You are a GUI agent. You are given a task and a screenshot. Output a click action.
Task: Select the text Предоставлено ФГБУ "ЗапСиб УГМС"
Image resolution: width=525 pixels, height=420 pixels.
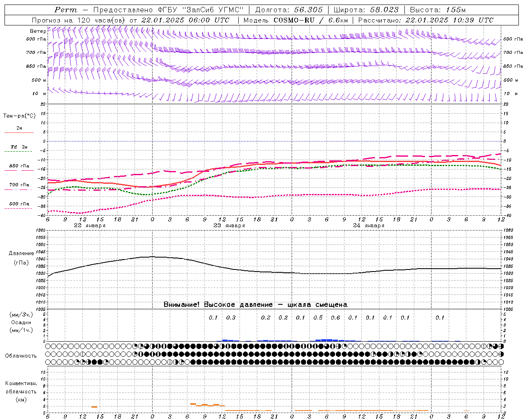[x=169, y=10]
